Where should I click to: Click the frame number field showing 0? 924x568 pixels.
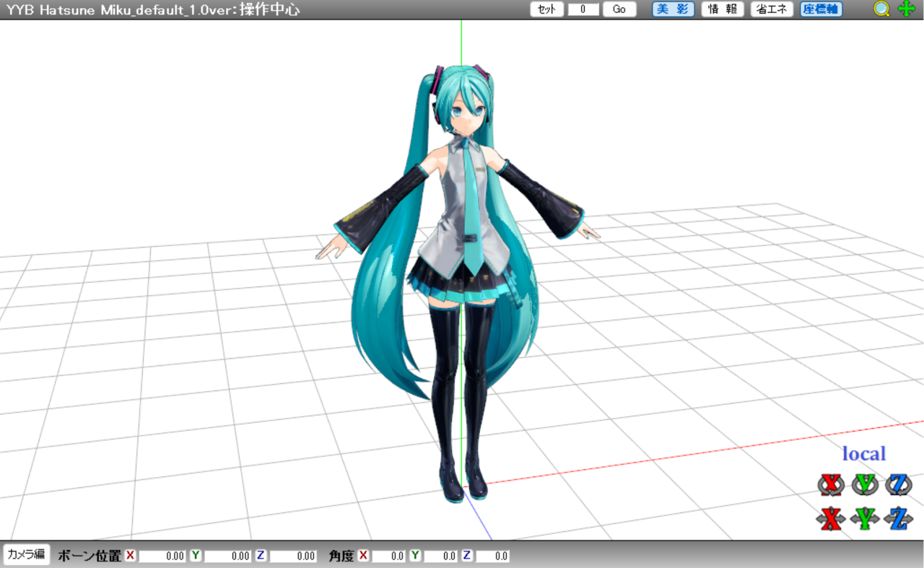[583, 9]
